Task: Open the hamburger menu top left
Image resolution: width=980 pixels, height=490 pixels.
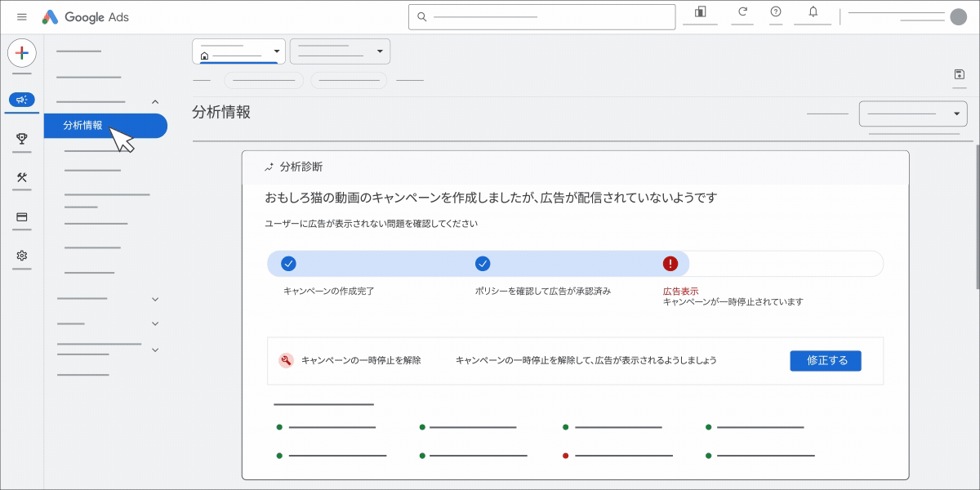Action: pyautogui.click(x=22, y=16)
